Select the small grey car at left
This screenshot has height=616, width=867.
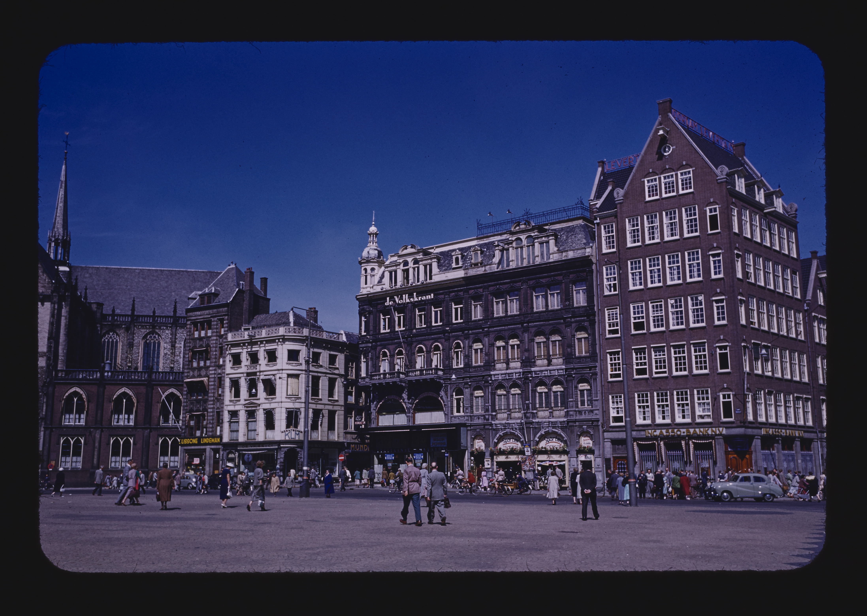[x=188, y=481]
